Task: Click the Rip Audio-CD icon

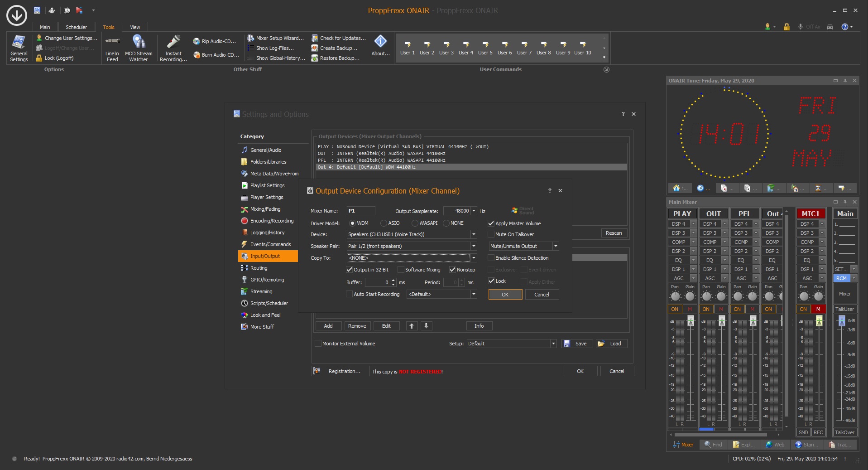Action: click(x=197, y=41)
